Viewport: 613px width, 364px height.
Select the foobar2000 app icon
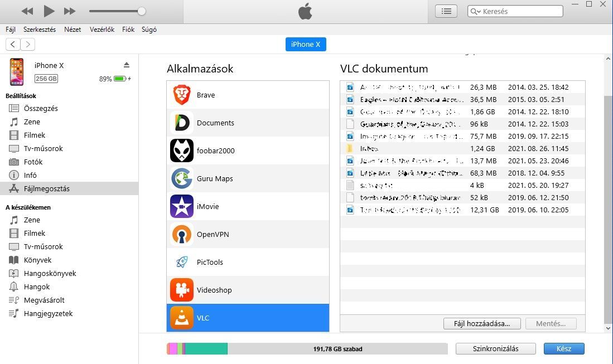(182, 151)
